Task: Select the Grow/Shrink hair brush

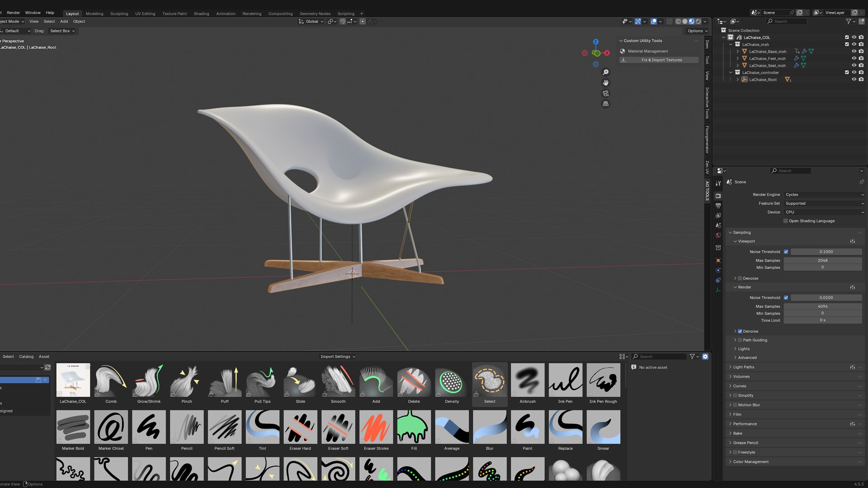Action: pyautogui.click(x=149, y=384)
